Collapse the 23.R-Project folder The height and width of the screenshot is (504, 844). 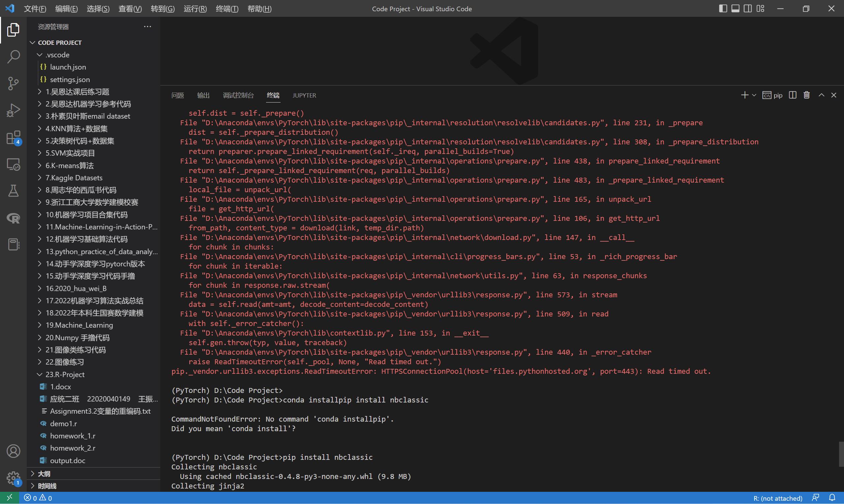click(93, 374)
